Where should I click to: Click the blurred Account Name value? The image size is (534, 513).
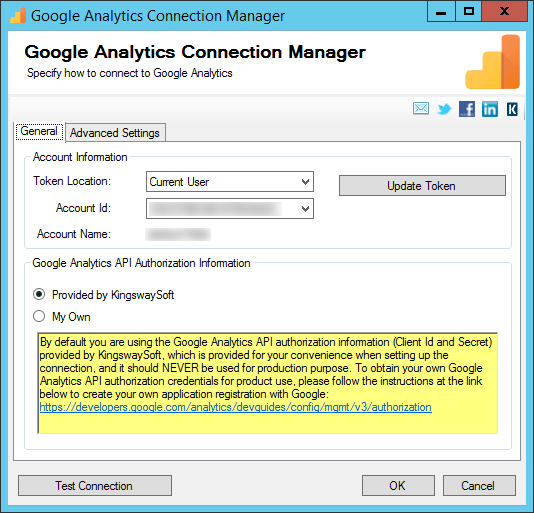(x=178, y=234)
